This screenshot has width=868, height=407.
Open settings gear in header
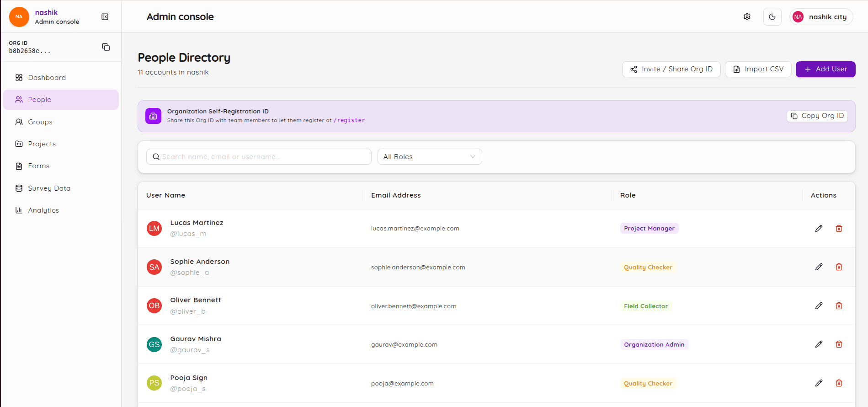747,17
